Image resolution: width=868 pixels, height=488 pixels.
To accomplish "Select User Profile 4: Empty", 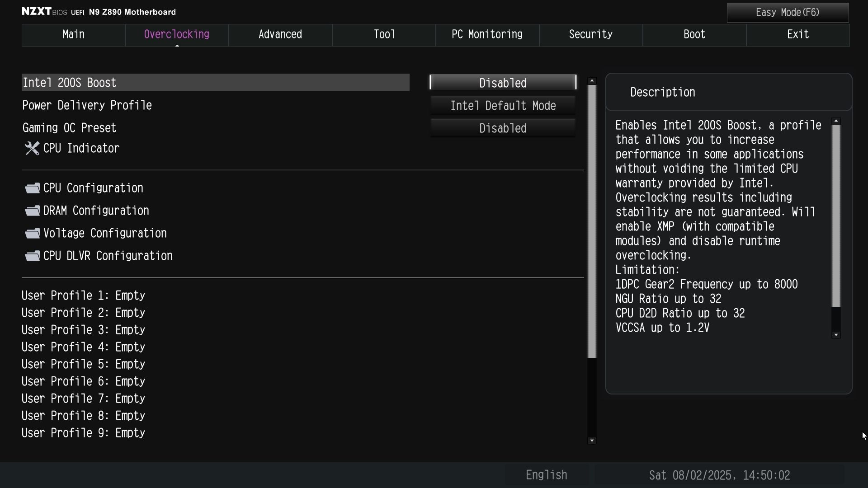I will 84,347.
